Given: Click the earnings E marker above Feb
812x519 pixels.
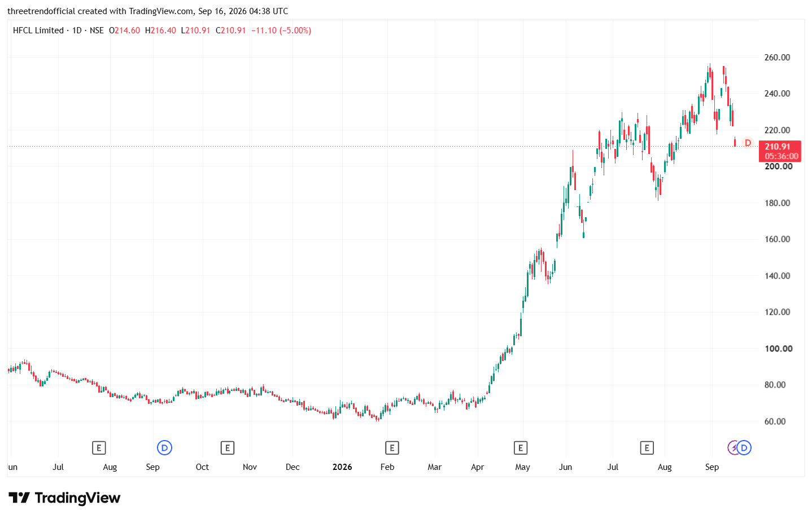Looking at the screenshot, I should point(392,448).
